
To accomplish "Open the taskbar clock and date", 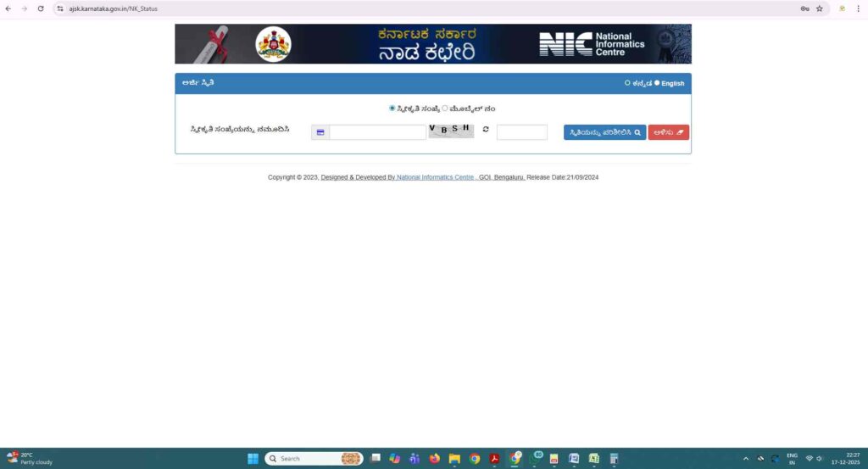I will pos(845,459).
